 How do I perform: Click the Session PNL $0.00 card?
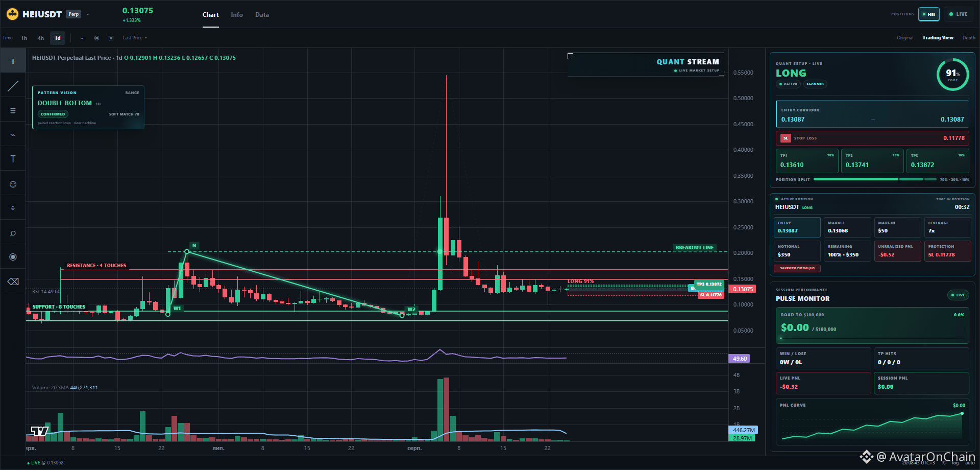click(921, 383)
